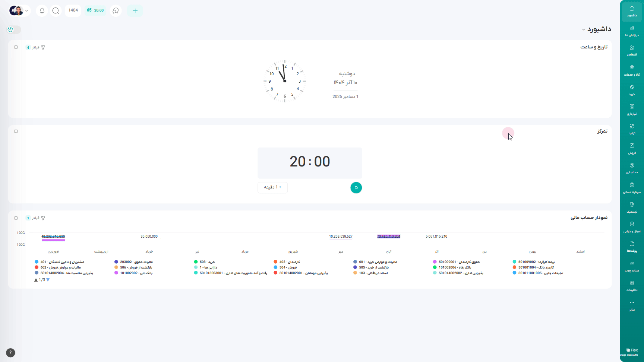Go to Accounting (حسابداری) in sidebar
Screen dimensions: 644x362
point(632,168)
